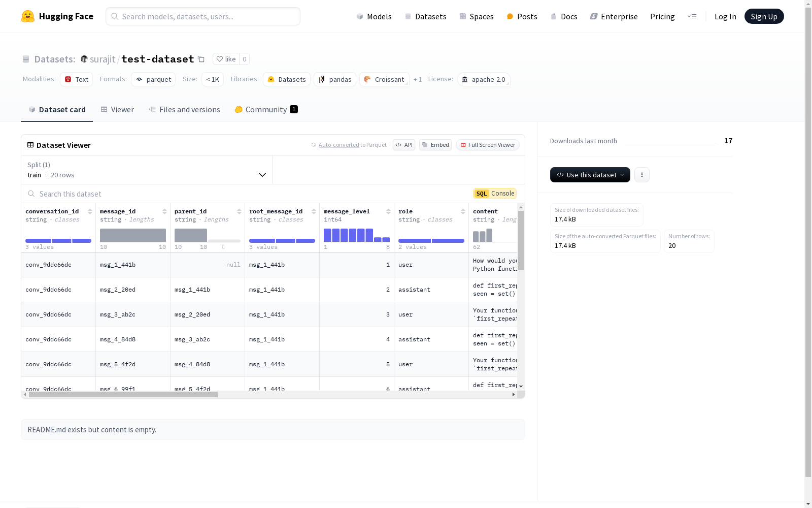The height and width of the screenshot is (508, 812).
Task: Click the Croissant library tag
Action: pyautogui.click(x=384, y=79)
